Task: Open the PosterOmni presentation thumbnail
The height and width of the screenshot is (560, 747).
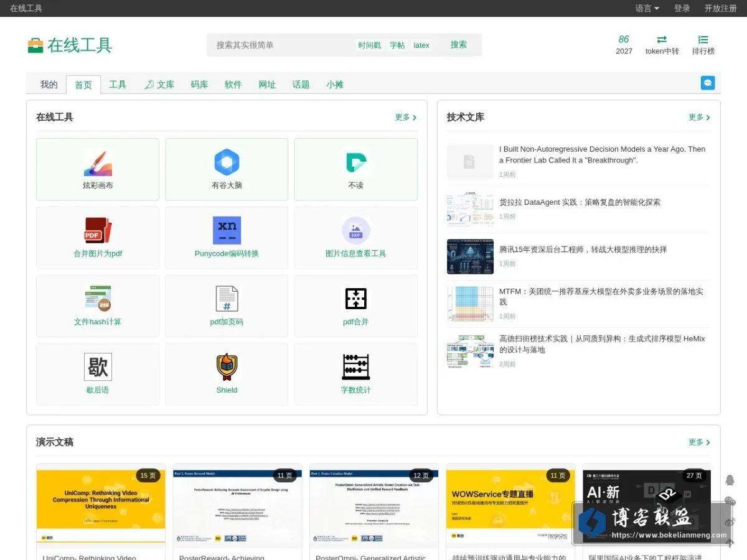Action: tap(374, 505)
